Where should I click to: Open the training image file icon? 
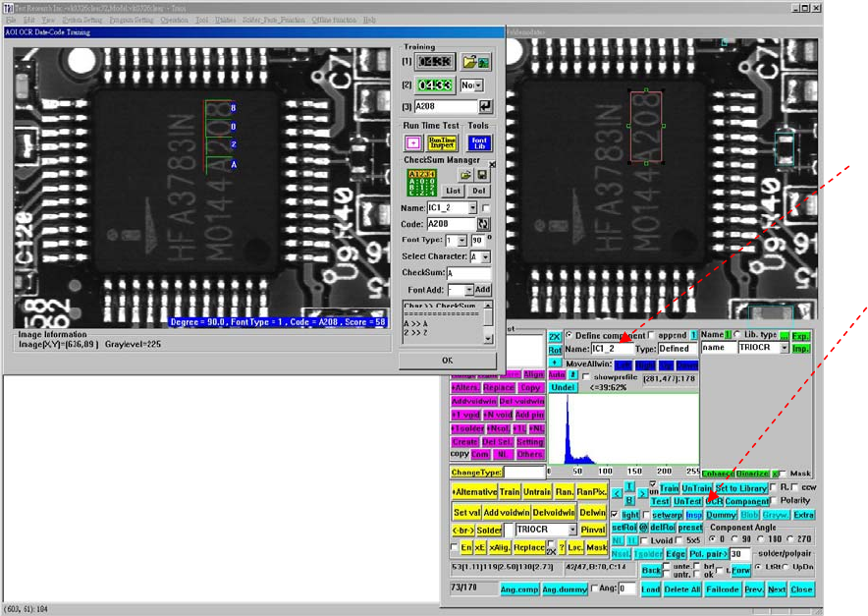(476, 62)
